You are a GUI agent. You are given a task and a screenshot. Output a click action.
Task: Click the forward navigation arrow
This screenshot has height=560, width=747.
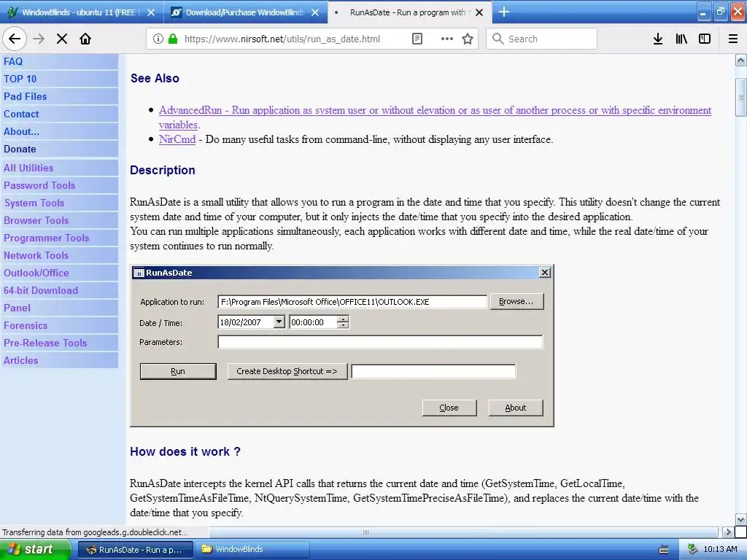coord(39,39)
